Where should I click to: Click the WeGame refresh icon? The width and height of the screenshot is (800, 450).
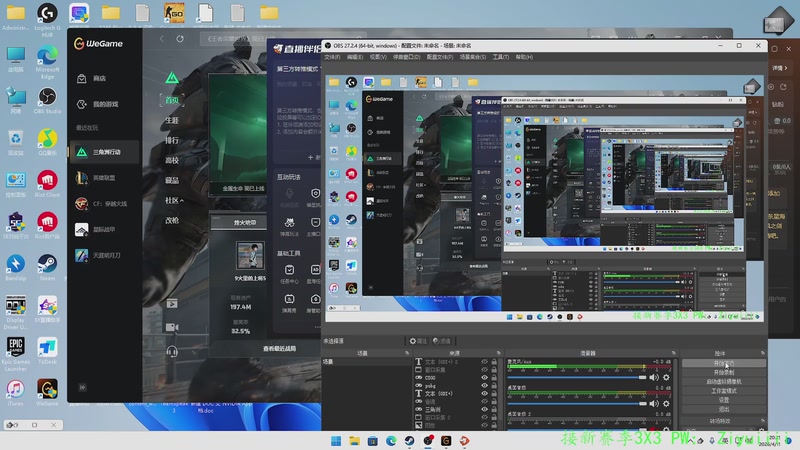coord(180,39)
